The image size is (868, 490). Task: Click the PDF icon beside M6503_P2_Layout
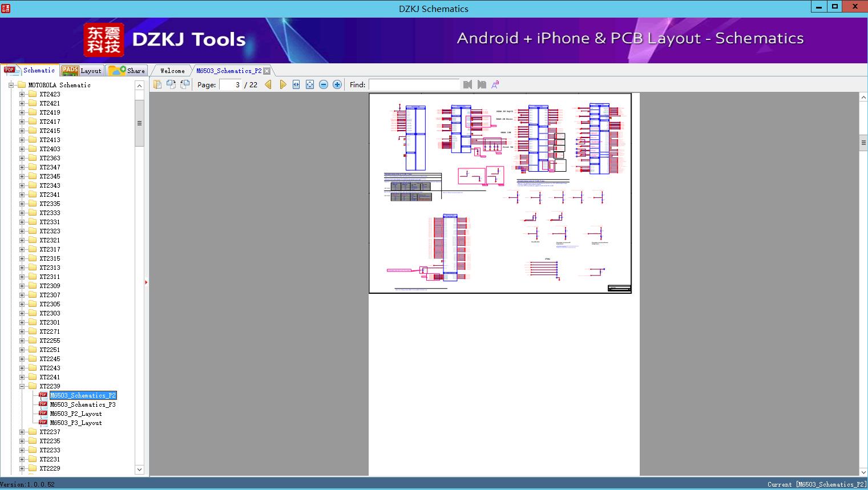click(x=43, y=414)
